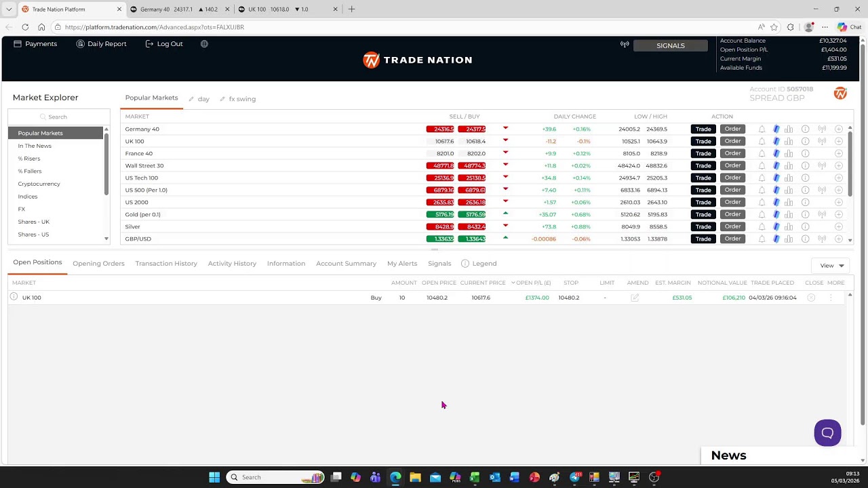Viewport: 868px width, 488px height.
Task: Select Cryptocurrency in Market Explorer
Action: (x=39, y=184)
